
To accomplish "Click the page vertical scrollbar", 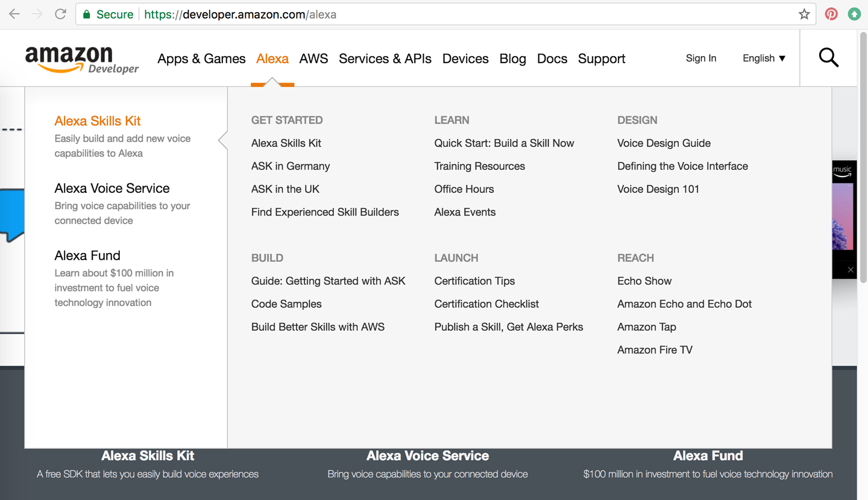I will pyautogui.click(x=863, y=151).
